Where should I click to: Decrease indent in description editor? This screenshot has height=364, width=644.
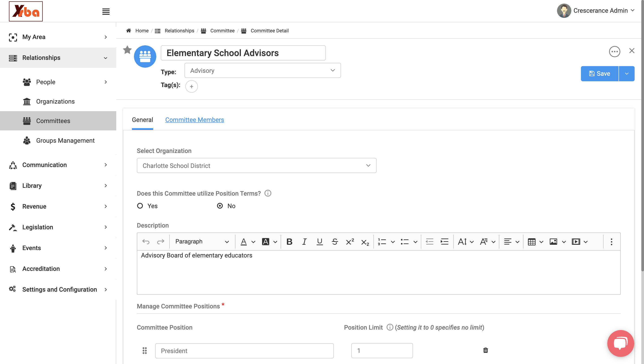tap(430, 241)
